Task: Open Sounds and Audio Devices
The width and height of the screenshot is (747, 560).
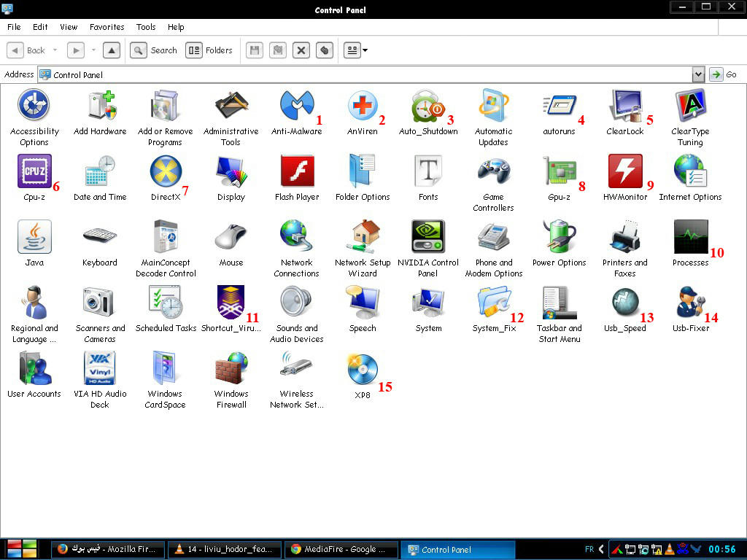Action: click(x=296, y=302)
